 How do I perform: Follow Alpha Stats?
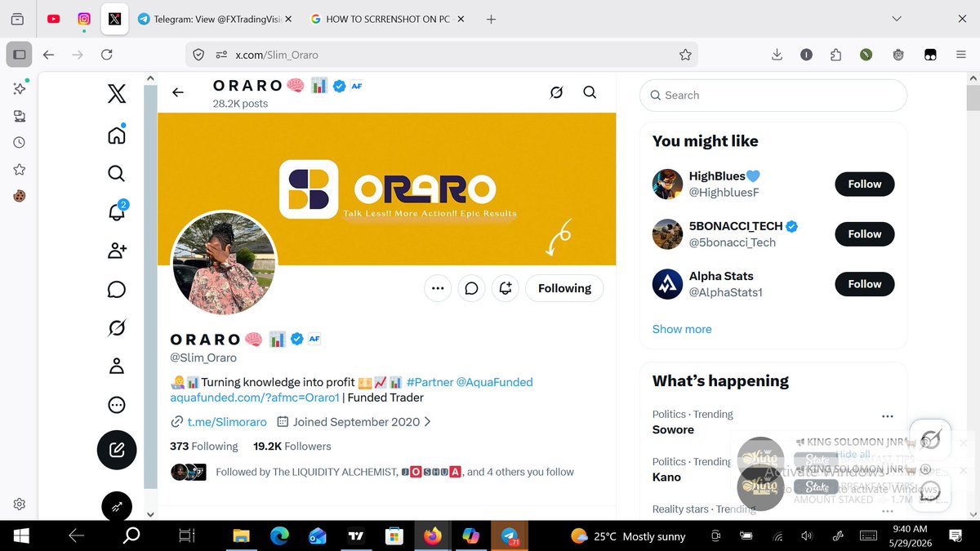click(864, 284)
